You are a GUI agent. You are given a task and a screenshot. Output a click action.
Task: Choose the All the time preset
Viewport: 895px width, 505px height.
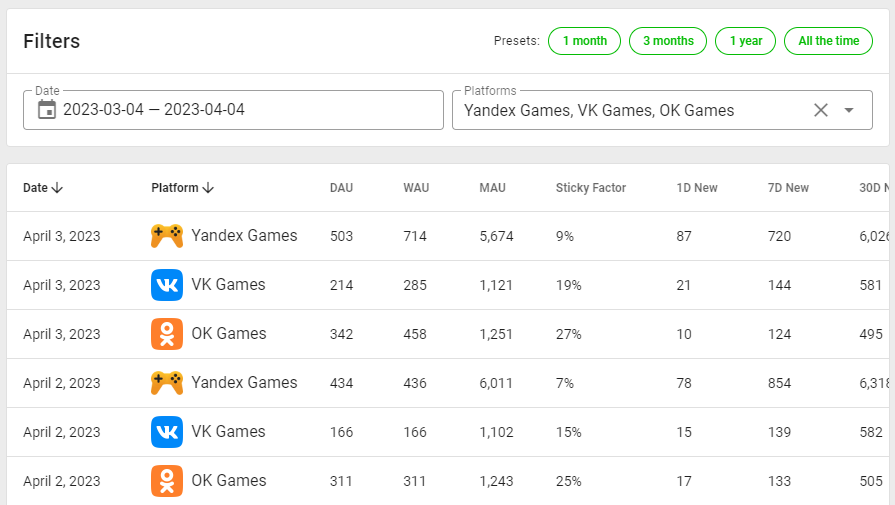(x=828, y=41)
